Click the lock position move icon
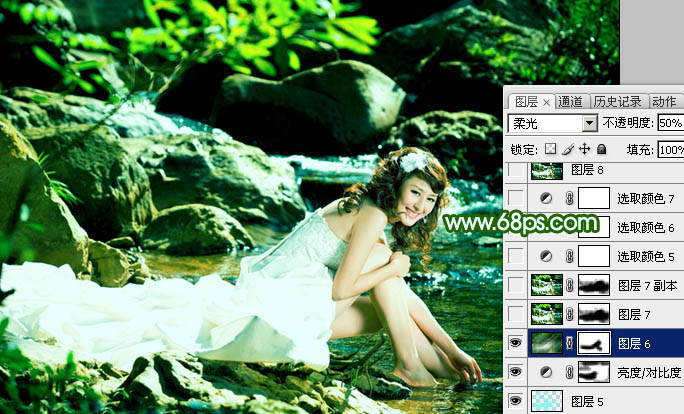 coord(584,149)
